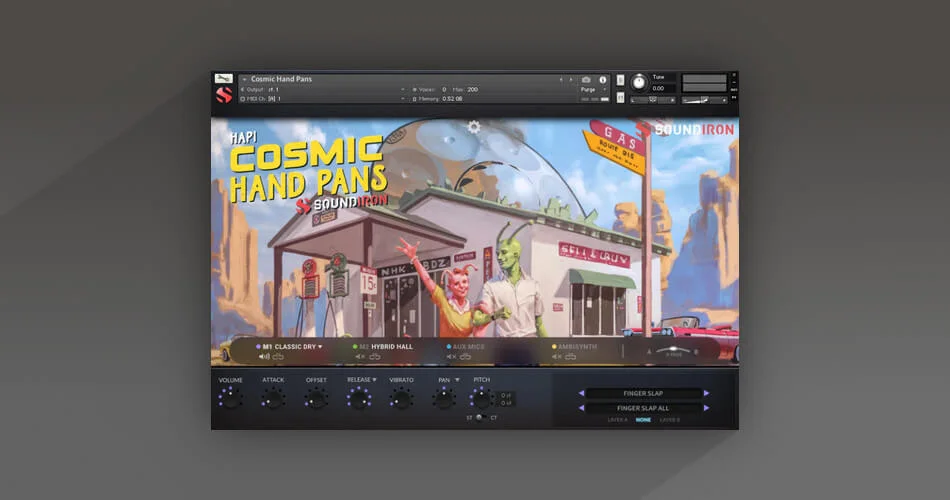Unmute the M2 Hybrid Hall mic
Viewport: 950px width, 500px height.
pyautogui.click(x=360, y=356)
